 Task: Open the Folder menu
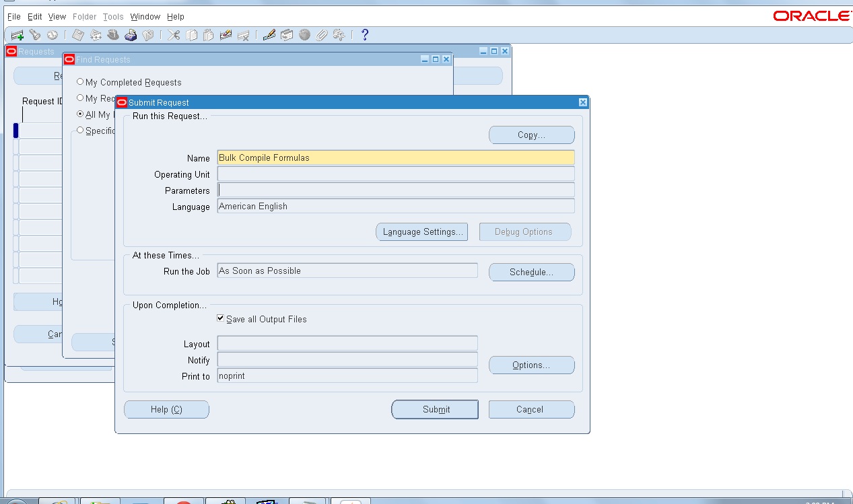[x=84, y=16]
